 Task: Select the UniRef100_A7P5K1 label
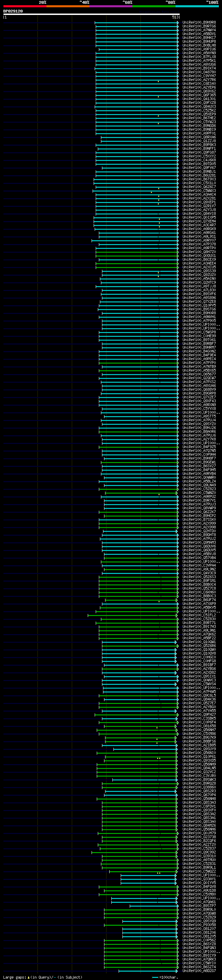click(199, 60)
